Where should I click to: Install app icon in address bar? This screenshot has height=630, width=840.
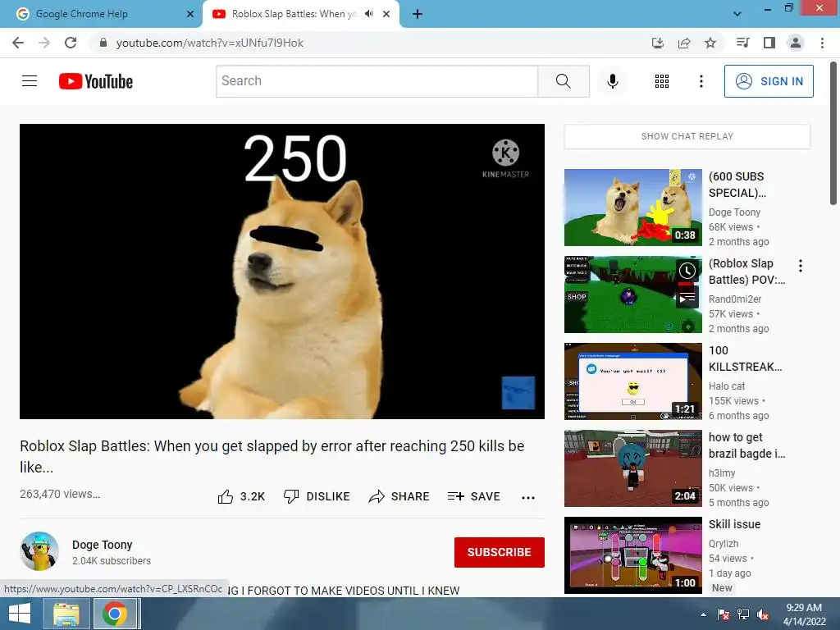657,43
